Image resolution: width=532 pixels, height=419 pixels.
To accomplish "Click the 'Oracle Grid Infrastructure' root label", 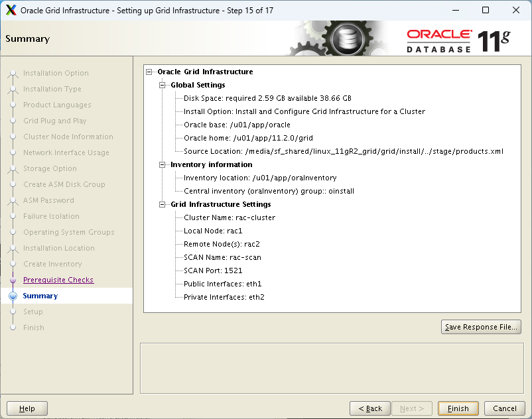I will click(205, 72).
